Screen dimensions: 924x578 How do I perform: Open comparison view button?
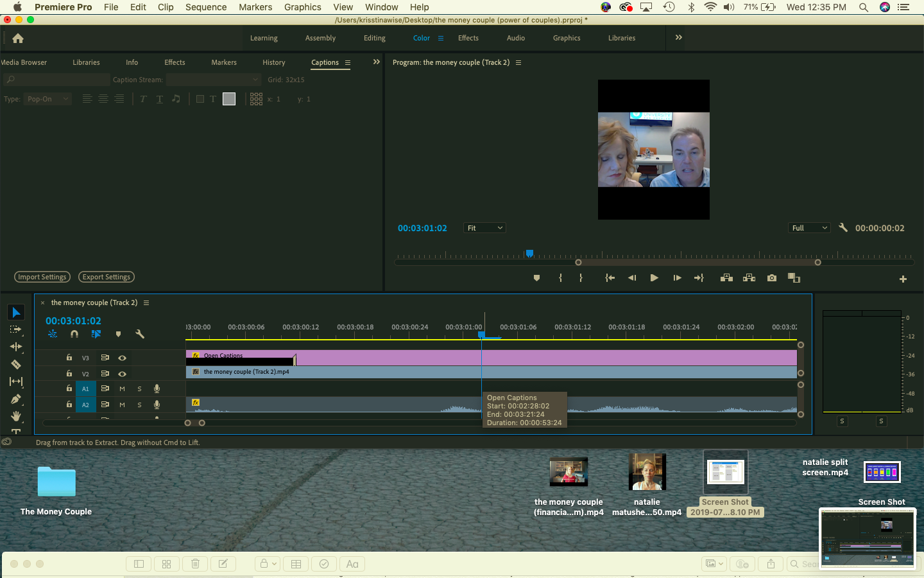click(794, 278)
